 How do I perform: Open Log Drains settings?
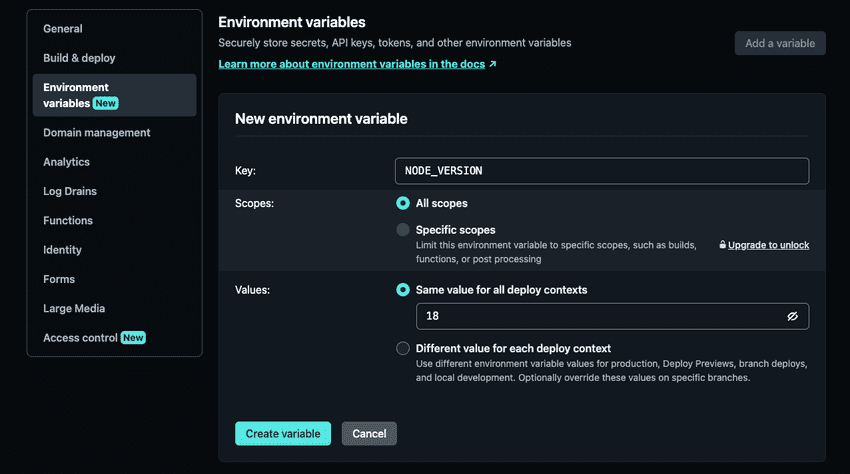pos(70,191)
